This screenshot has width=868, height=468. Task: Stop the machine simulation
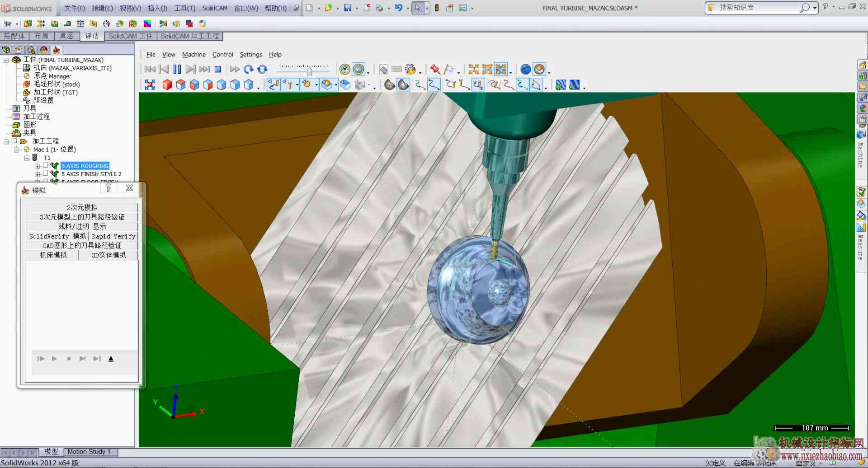pos(217,69)
